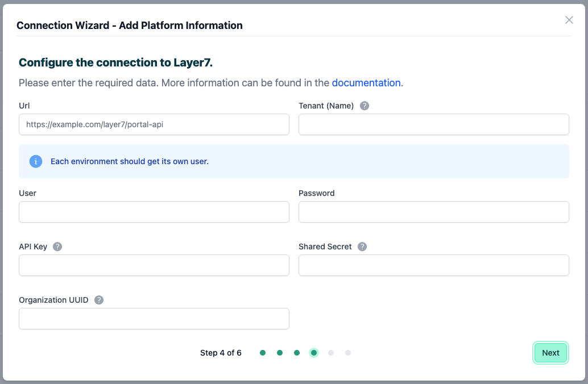Focus the Organization UUID input field

click(x=154, y=319)
